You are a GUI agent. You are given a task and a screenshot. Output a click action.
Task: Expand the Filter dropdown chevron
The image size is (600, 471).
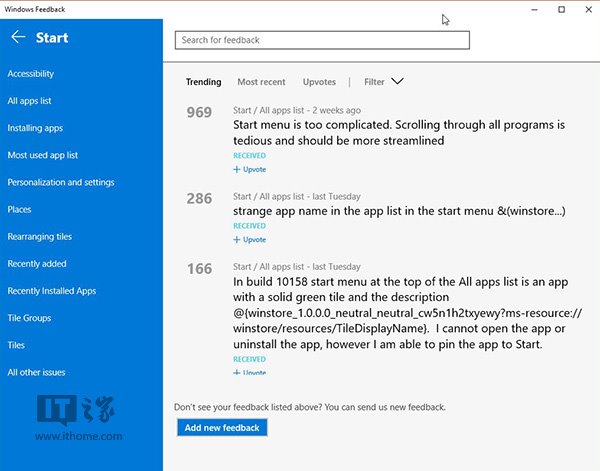[x=397, y=82]
